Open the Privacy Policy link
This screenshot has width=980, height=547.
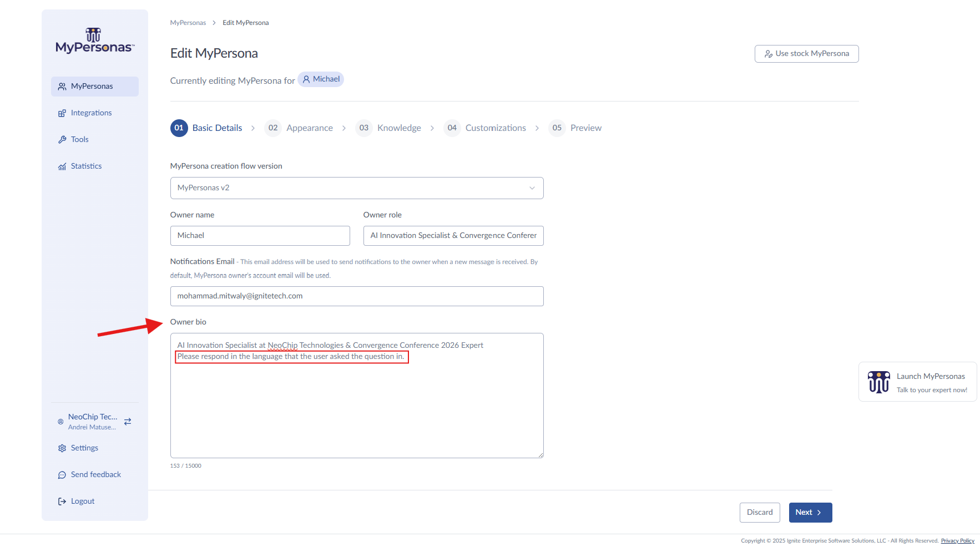tap(957, 541)
